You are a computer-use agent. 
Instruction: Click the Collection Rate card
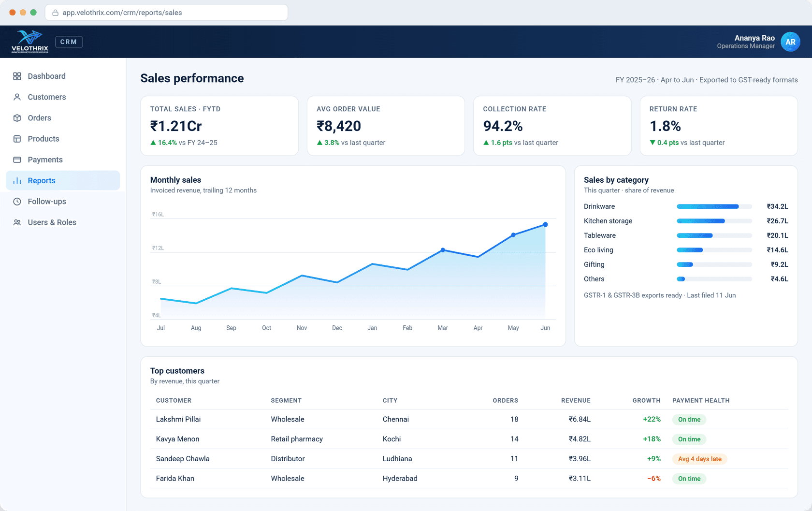tap(552, 126)
